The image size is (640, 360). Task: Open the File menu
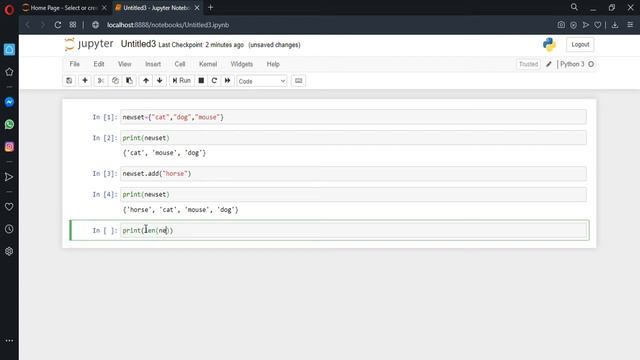[x=75, y=64]
